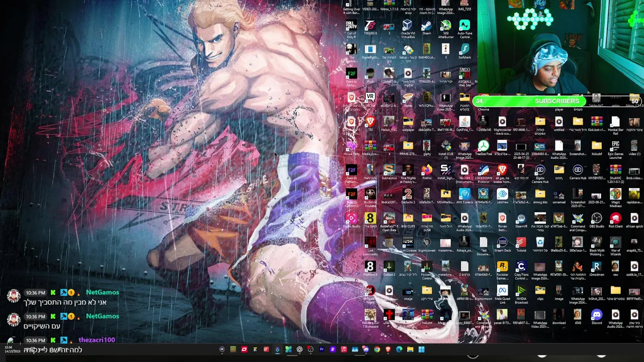
Task: Select the Subnautica desktop icon
Action: (389, 172)
